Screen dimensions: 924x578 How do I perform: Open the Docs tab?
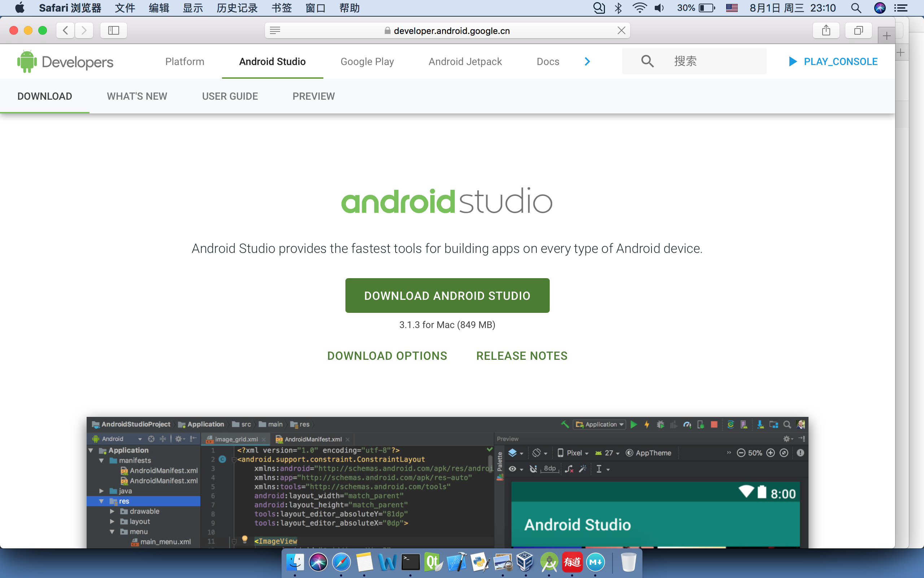click(x=548, y=61)
